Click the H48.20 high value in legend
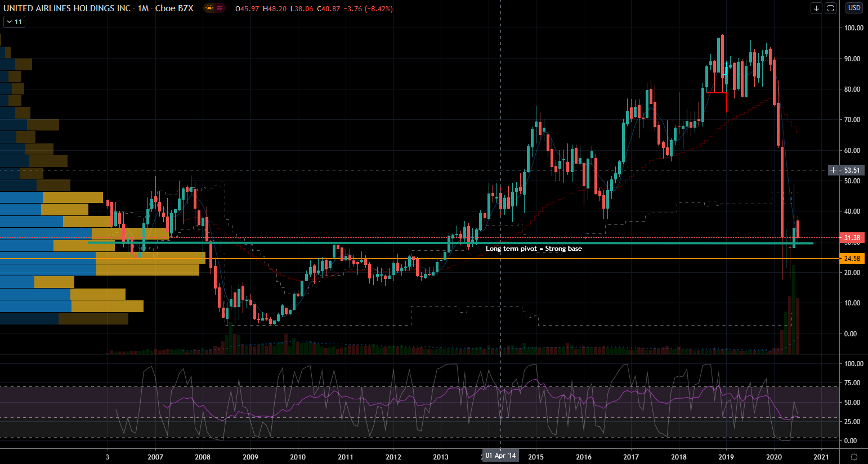Viewport: 868px width, 464px height. 275,9
